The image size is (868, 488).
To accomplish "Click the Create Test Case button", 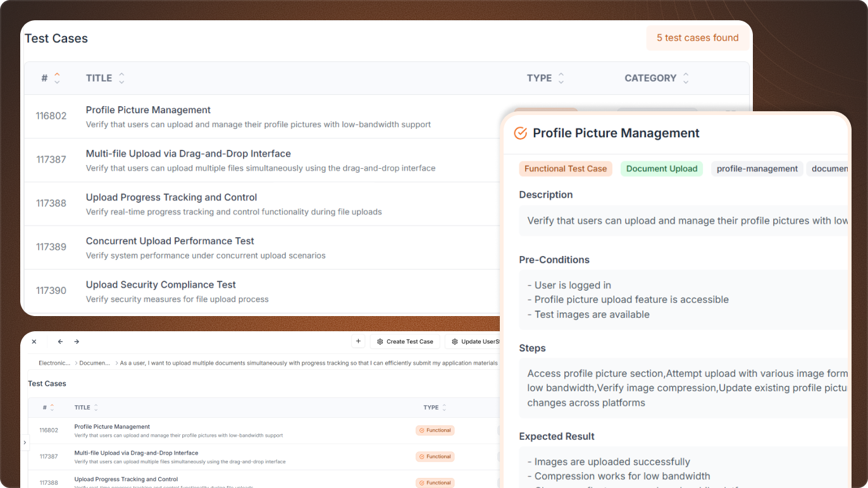I will (404, 341).
